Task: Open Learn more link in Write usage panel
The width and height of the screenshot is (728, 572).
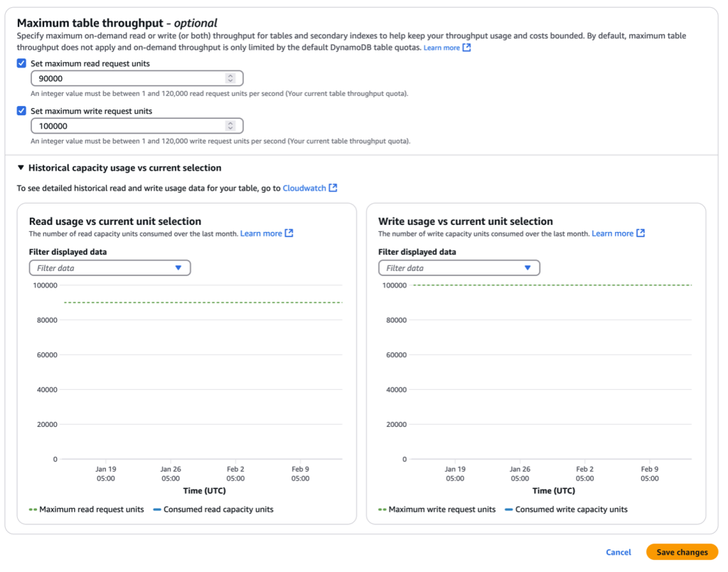Action: tap(612, 233)
